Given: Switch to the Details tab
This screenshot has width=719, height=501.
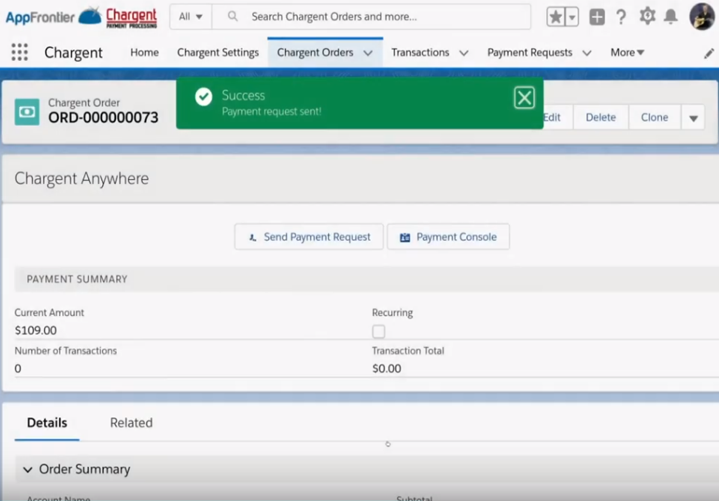Looking at the screenshot, I should (47, 423).
